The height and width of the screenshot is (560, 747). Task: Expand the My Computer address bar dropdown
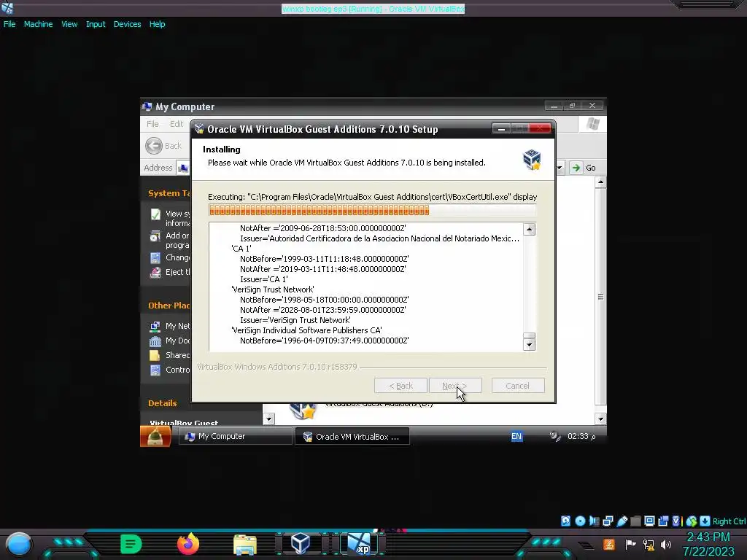tap(560, 168)
